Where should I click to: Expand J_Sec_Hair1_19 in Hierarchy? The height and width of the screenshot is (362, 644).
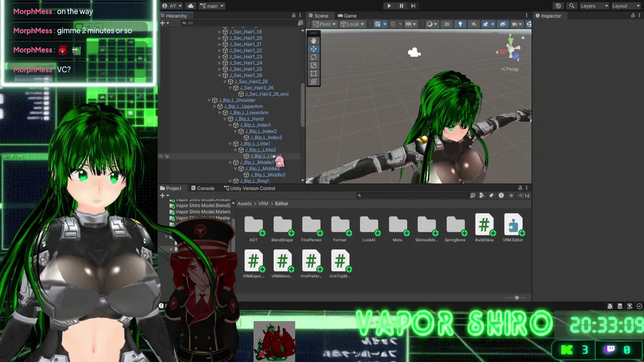[220, 32]
